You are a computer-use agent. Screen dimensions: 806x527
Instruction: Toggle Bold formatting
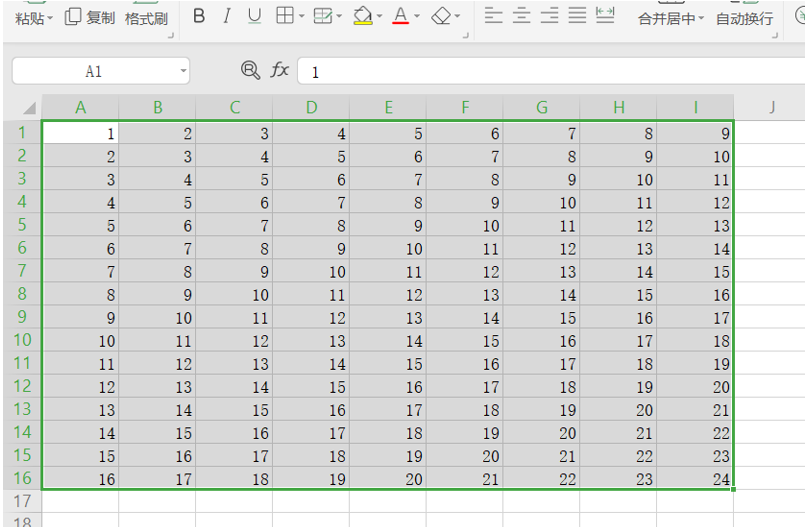[x=199, y=16]
